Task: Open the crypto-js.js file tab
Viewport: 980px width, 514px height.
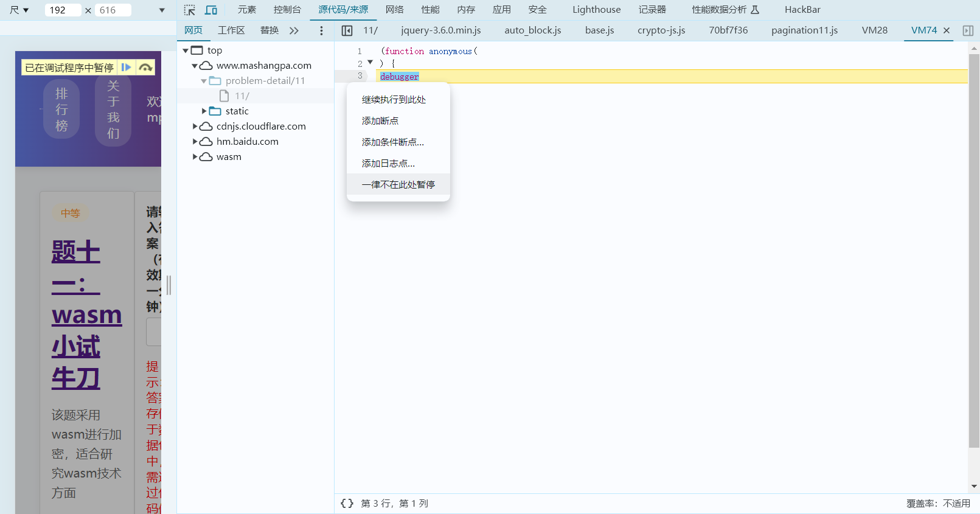Action: 661,30
